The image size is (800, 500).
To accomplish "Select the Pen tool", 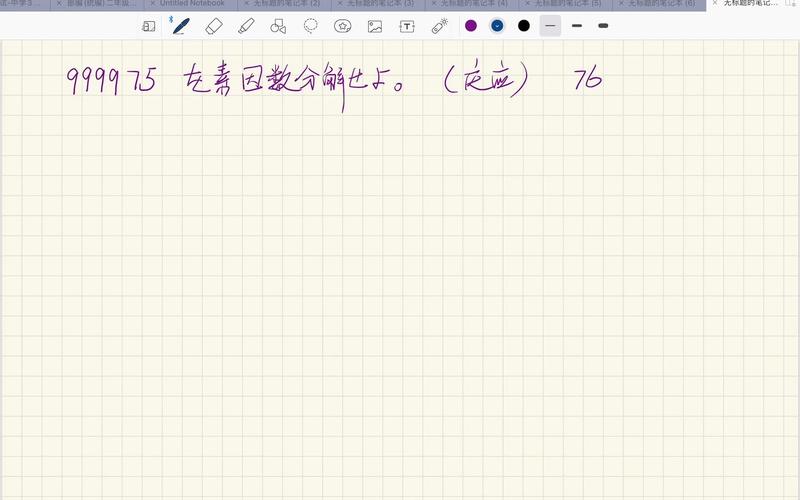I will (x=180, y=26).
